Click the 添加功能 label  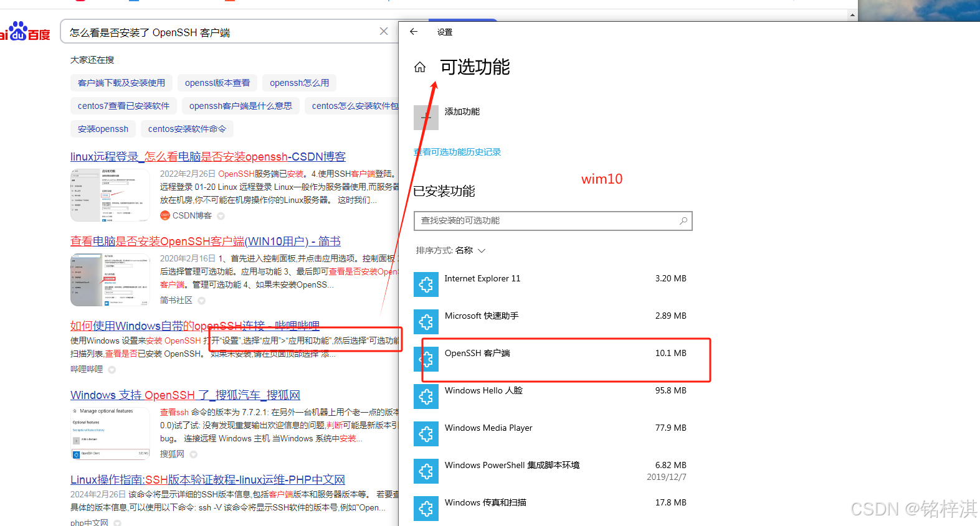click(462, 111)
